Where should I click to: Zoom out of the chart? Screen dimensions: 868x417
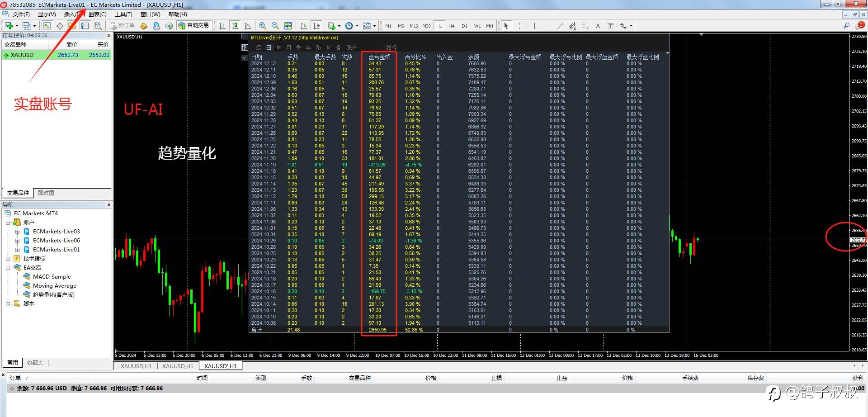pos(275,26)
